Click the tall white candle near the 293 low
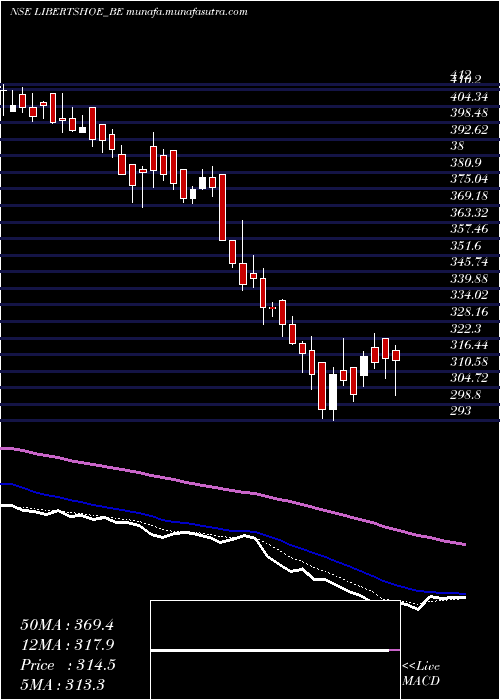Viewport: 500px width, 700px height. click(x=333, y=392)
